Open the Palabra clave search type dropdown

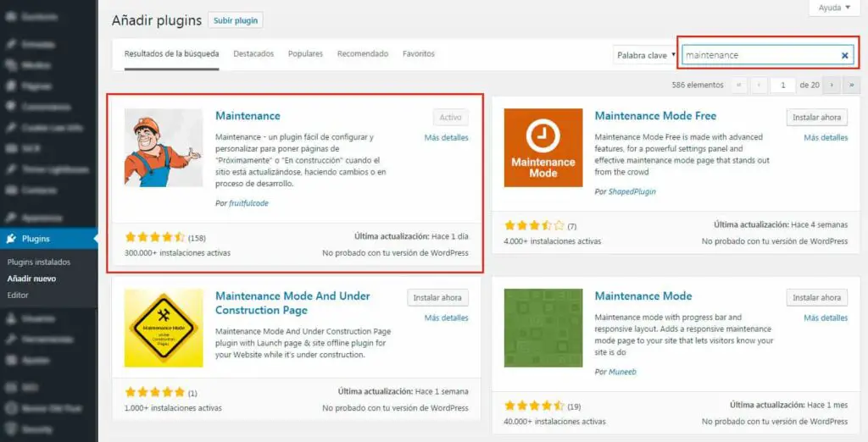(645, 55)
